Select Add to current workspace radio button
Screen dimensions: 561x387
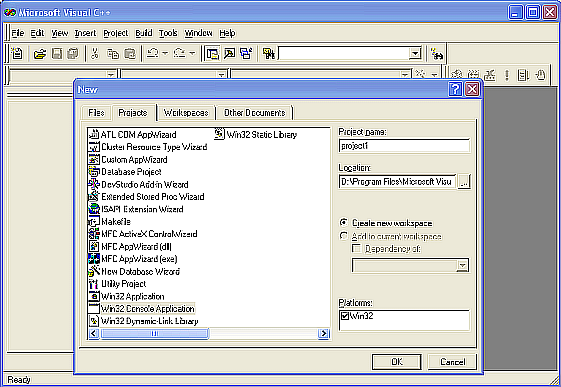click(x=343, y=236)
